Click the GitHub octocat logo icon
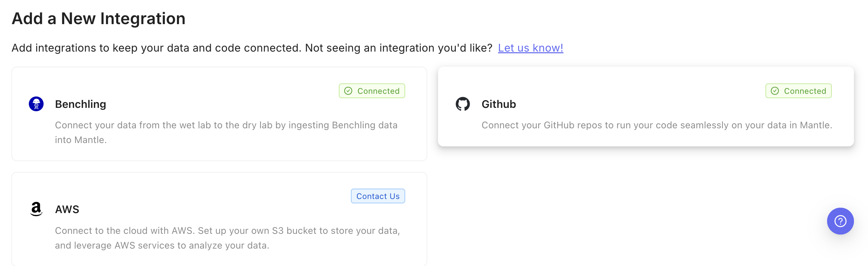 pyautogui.click(x=462, y=104)
